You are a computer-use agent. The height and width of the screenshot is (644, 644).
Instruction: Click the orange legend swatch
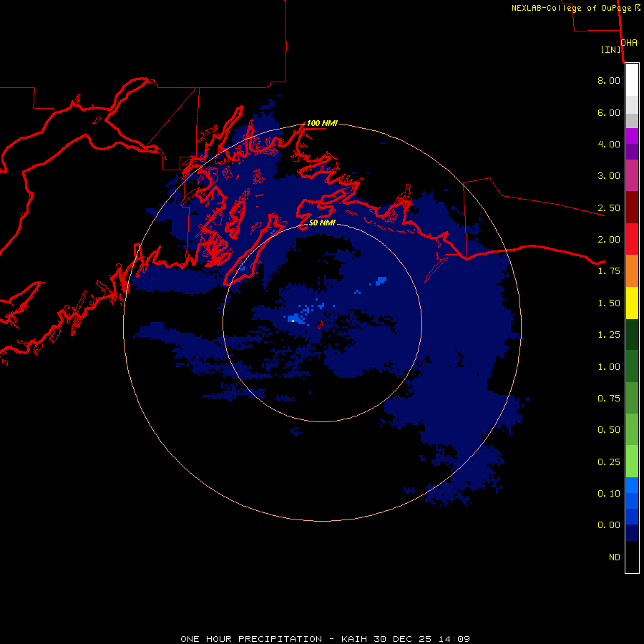[632, 270]
